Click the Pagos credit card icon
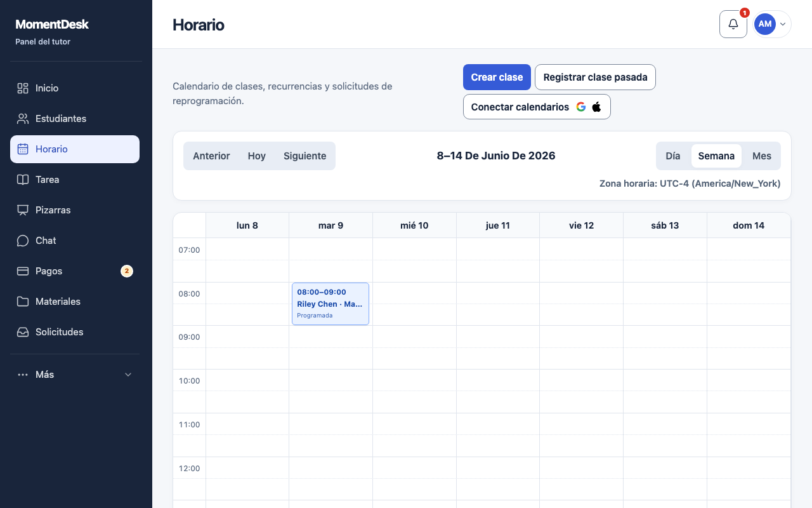The image size is (812, 508). 23,271
